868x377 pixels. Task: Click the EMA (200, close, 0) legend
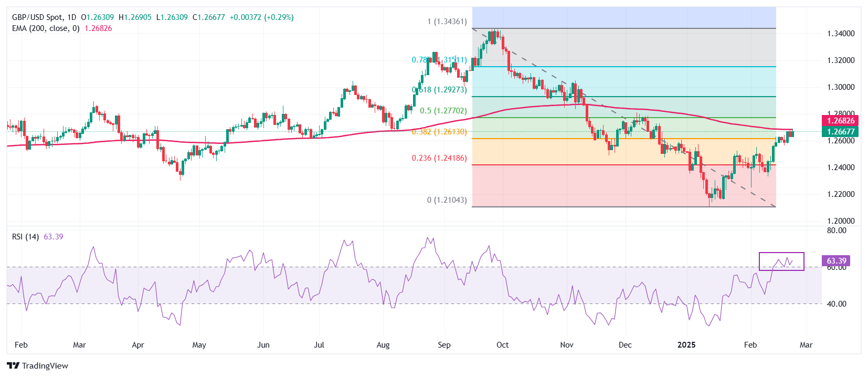(46, 28)
